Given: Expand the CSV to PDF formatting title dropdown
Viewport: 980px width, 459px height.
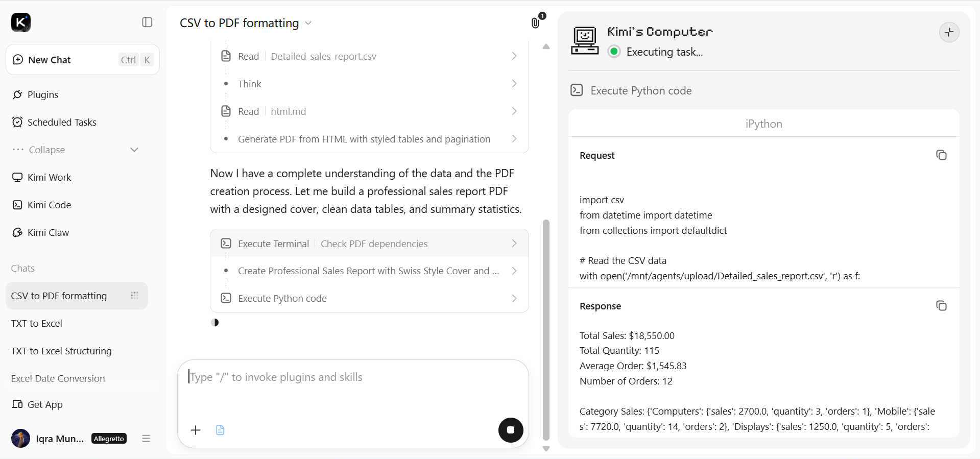Looking at the screenshot, I should (x=308, y=23).
